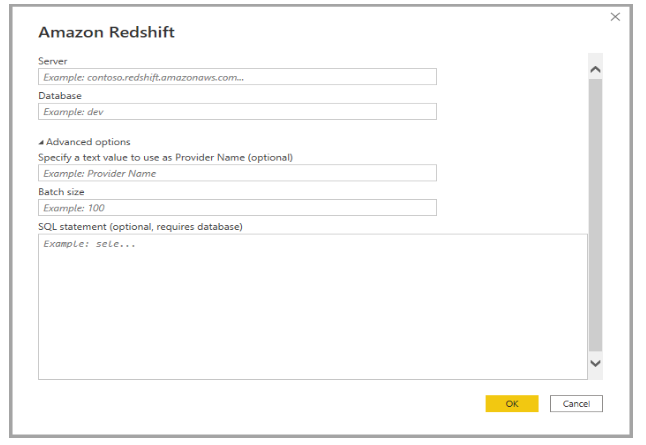Cancel the Redshift connection dialog
The width and height of the screenshot is (646, 445).
tap(576, 404)
